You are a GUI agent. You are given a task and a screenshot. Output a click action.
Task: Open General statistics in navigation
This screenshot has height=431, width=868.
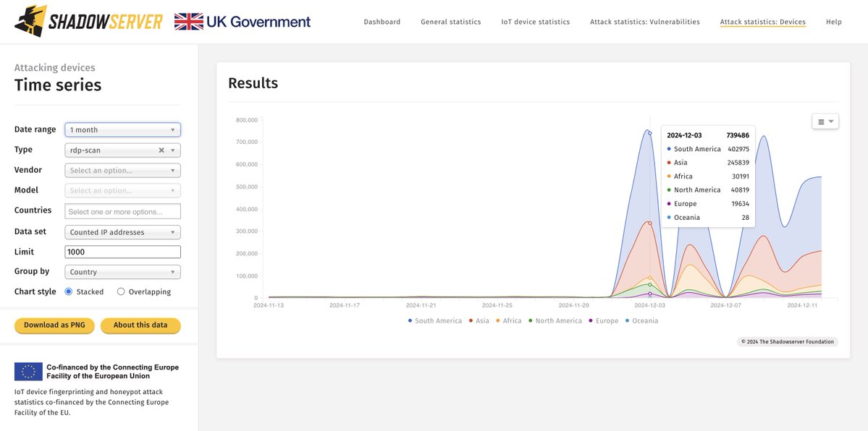click(450, 22)
